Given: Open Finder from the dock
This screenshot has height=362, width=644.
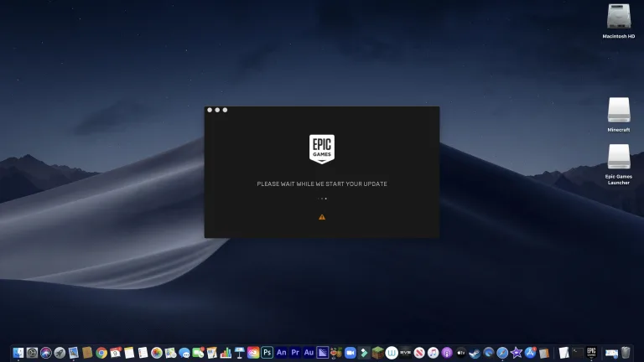Looking at the screenshot, I should [x=18, y=353].
